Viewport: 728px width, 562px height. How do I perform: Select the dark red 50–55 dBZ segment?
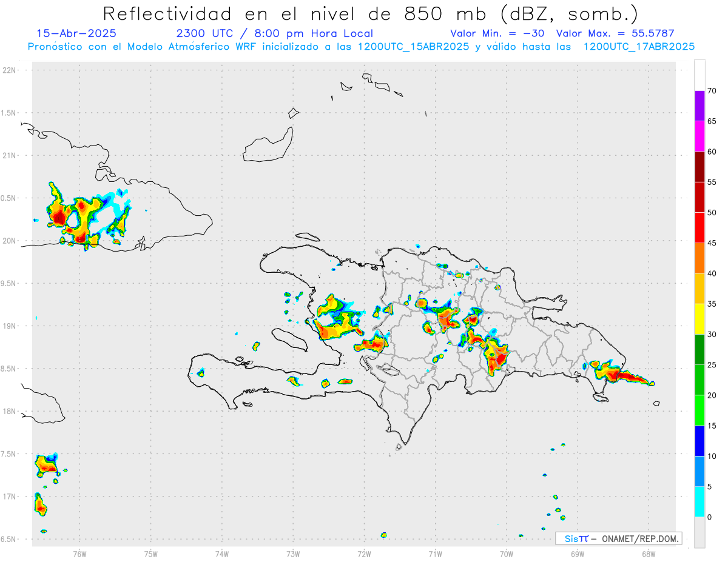coord(699,197)
